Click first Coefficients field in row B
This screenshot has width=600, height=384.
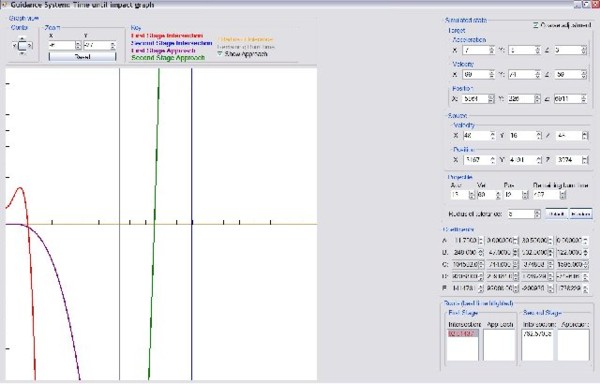tap(465, 252)
